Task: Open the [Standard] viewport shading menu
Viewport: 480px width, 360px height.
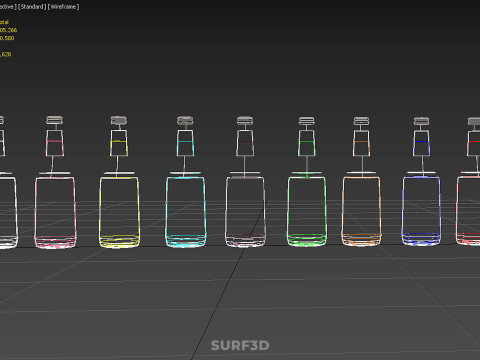Action: tap(32, 7)
